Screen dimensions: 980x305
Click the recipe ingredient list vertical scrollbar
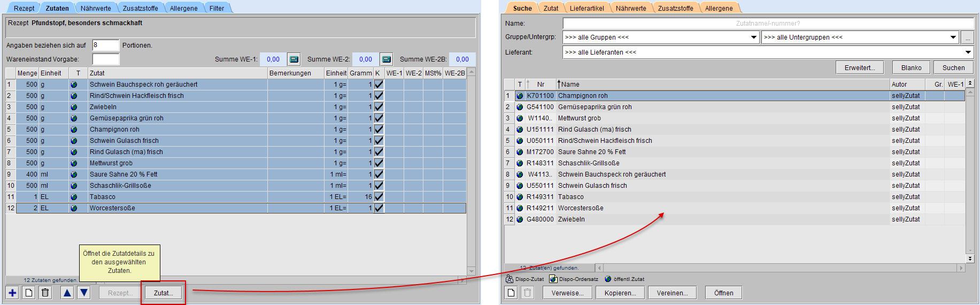click(471, 171)
